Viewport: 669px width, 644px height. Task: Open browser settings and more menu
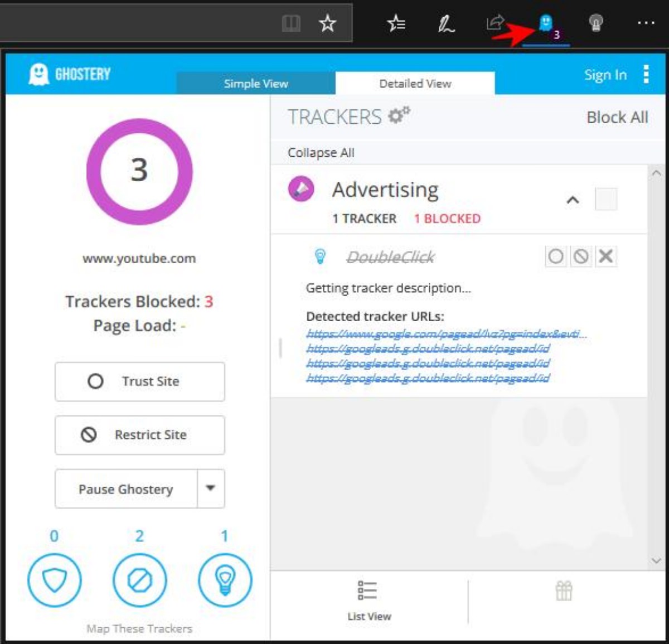tap(646, 23)
